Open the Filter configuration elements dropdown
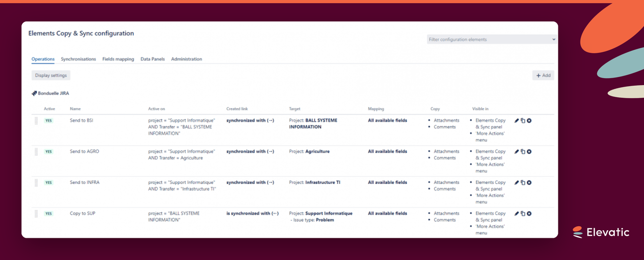 click(492, 39)
